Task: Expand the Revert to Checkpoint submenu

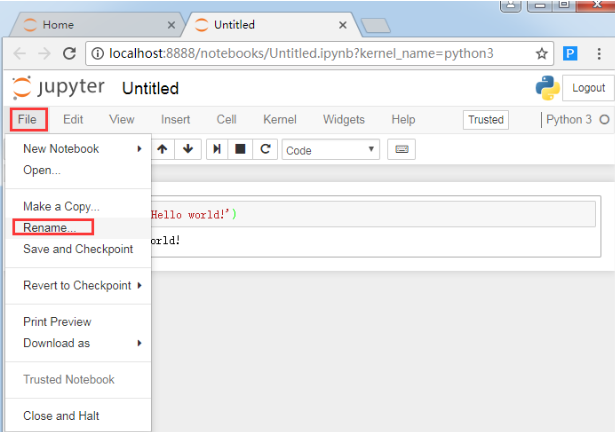Action: pyautogui.click(x=78, y=285)
